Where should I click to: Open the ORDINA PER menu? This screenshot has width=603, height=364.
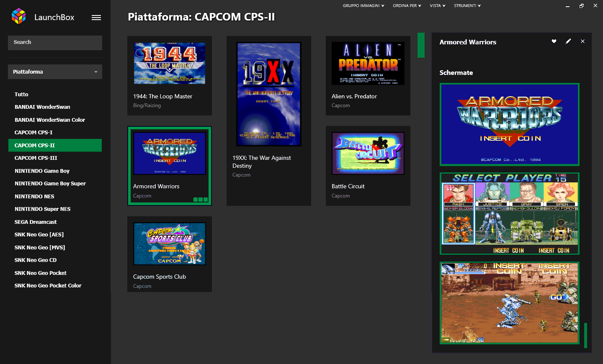click(x=407, y=6)
